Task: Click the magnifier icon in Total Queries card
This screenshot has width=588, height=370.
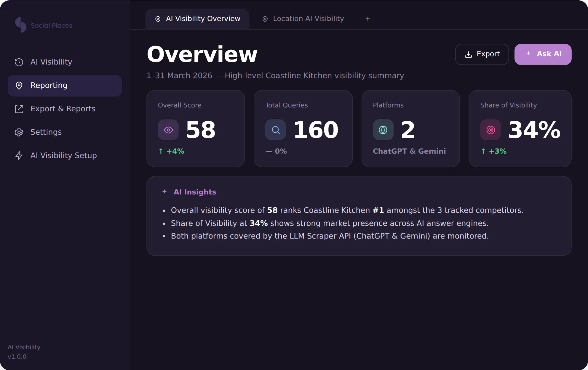Action: (276, 130)
